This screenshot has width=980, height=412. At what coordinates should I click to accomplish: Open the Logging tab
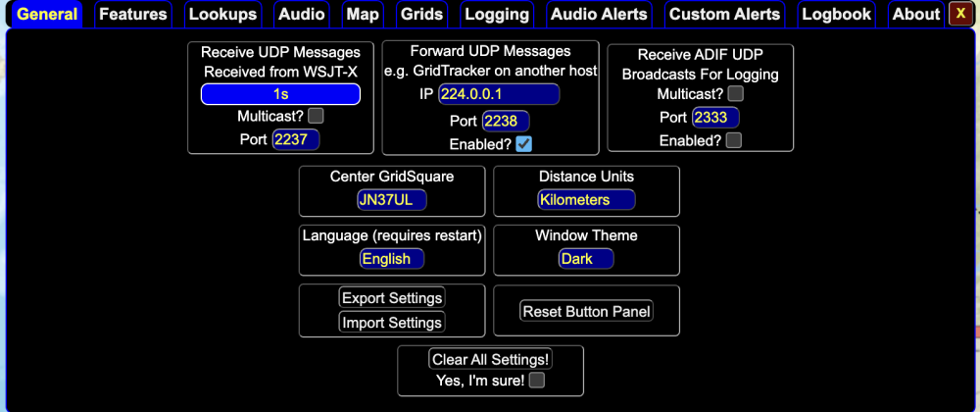[x=498, y=15]
